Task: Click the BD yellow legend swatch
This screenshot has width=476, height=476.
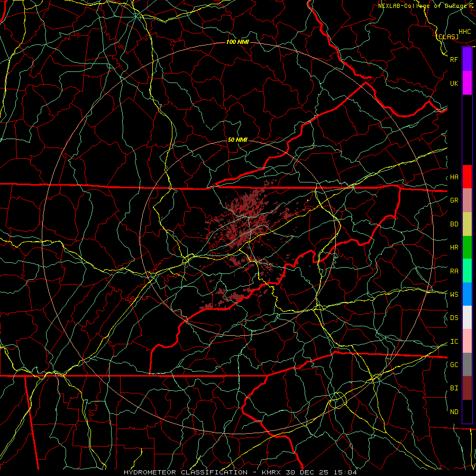Action: click(x=467, y=224)
